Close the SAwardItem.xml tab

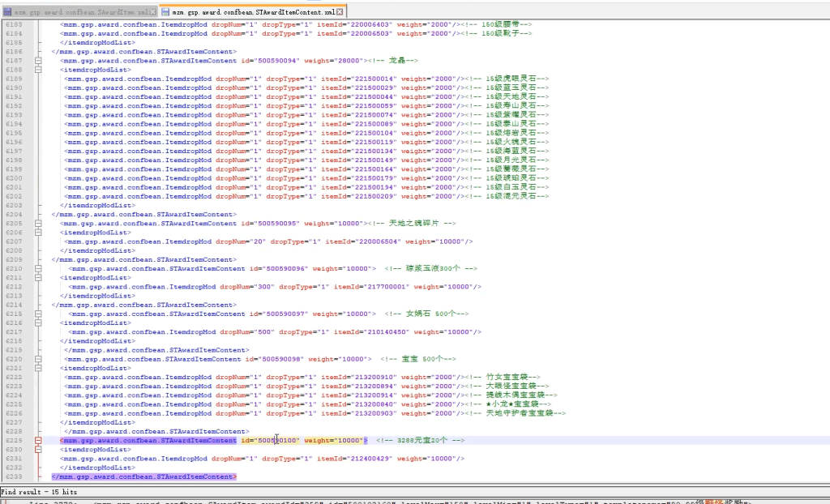point(153,13)
